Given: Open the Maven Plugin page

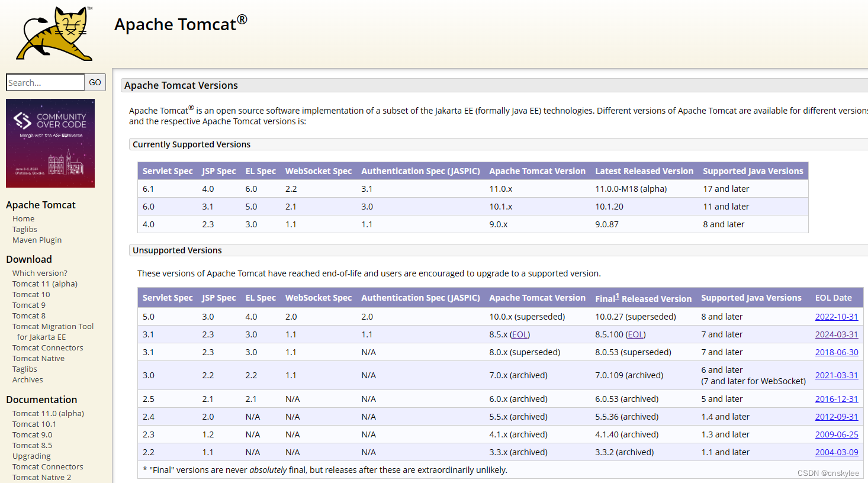Looking at the screenshot, I should point(37,240).
